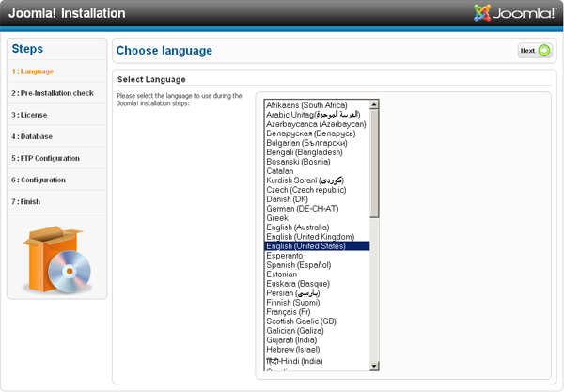The width and height of the screenshot is (564, 392).
Task: Open step 5: FTP Configuration
Action: click(45, 158)
